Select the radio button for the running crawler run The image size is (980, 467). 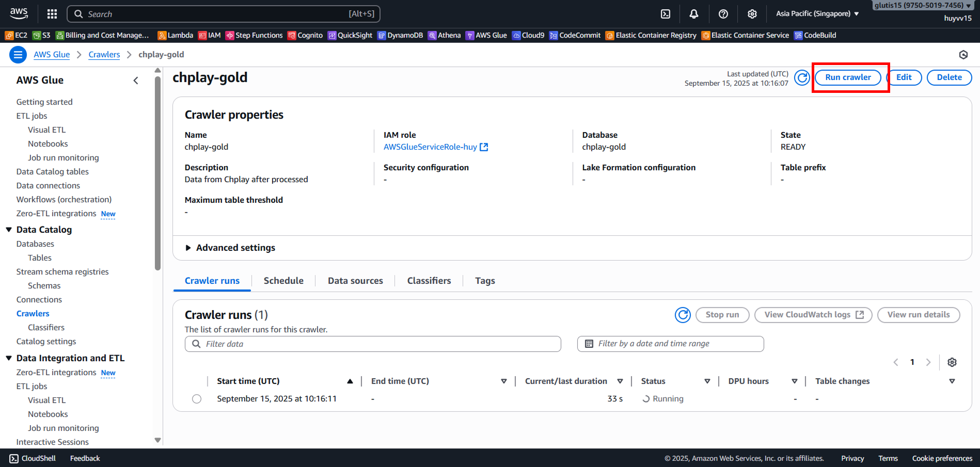coord(197,399)
